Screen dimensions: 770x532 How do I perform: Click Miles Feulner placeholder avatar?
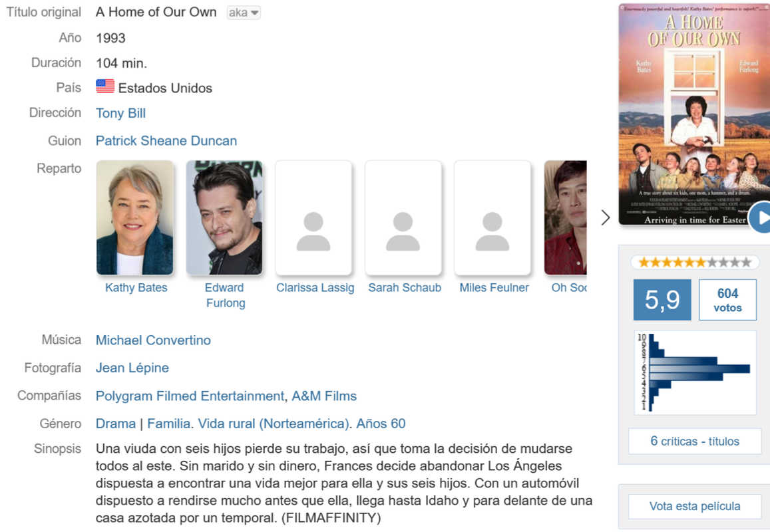(x=492, y=217)
